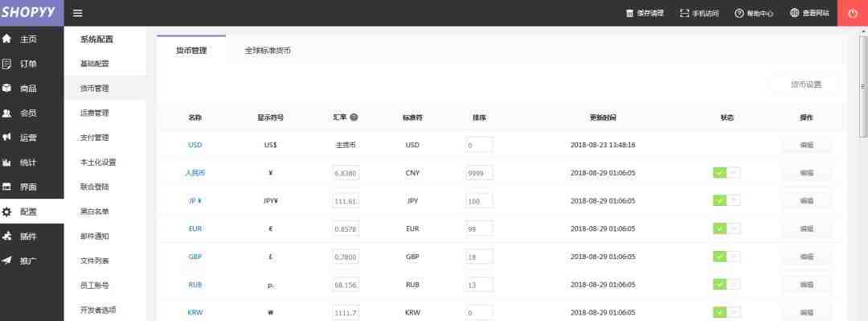Click 编辑 button for GBP row
This screenshot has height=321, width=868.
click(x=807, y=257)
